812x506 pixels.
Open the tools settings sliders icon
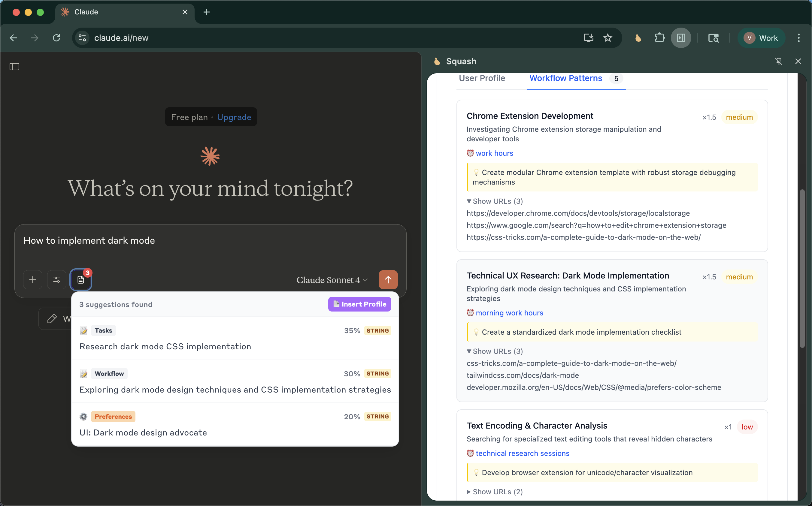pos(56,280)
